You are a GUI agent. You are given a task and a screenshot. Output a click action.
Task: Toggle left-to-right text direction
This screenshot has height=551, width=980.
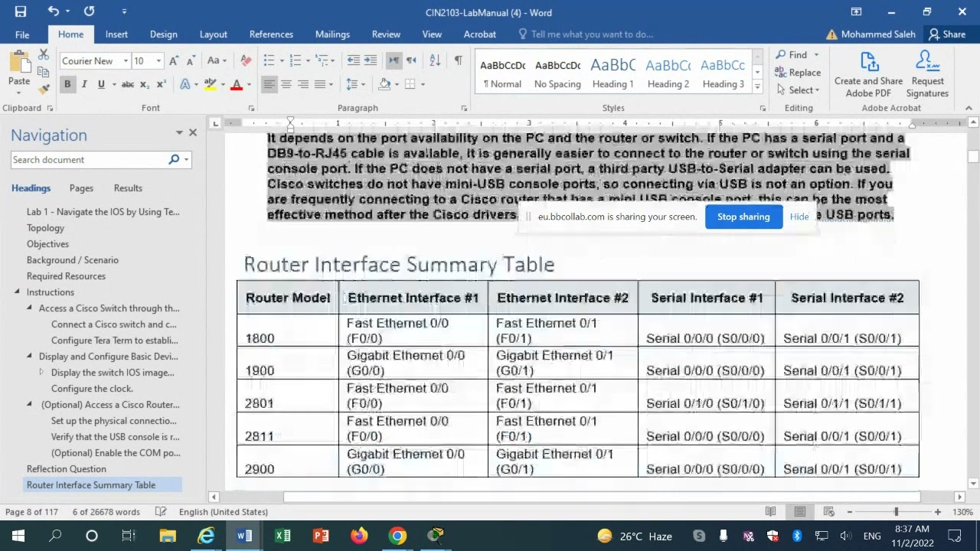click(x=394, y=60)
